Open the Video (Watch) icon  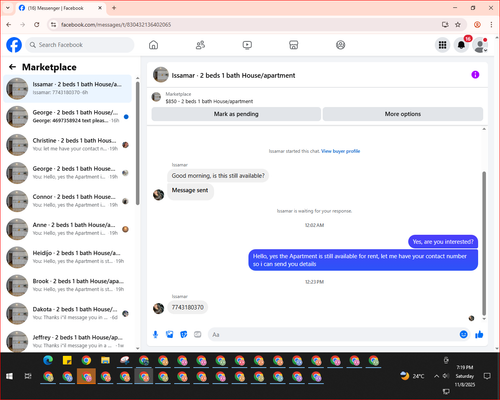click(247, 45)
